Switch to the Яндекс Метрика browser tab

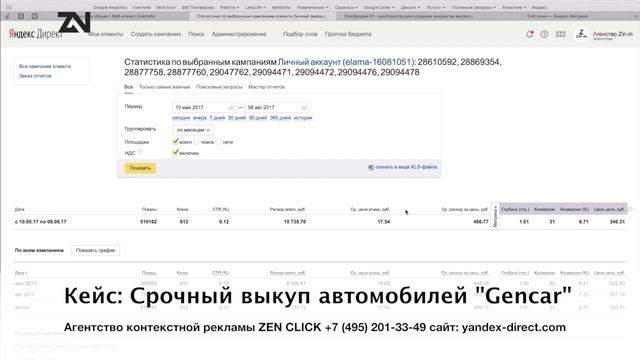(x=557, y=16)
